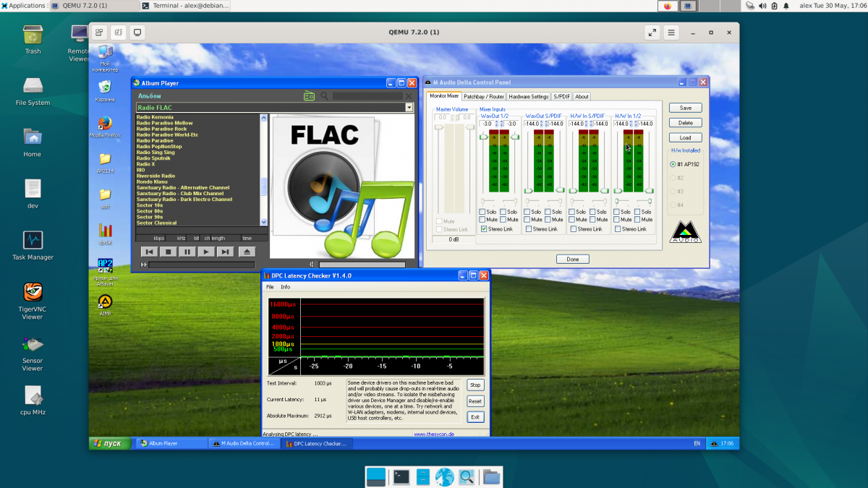Clear the Album Player search with X
This screenshot has height=488, width=868.
(409, 95)
